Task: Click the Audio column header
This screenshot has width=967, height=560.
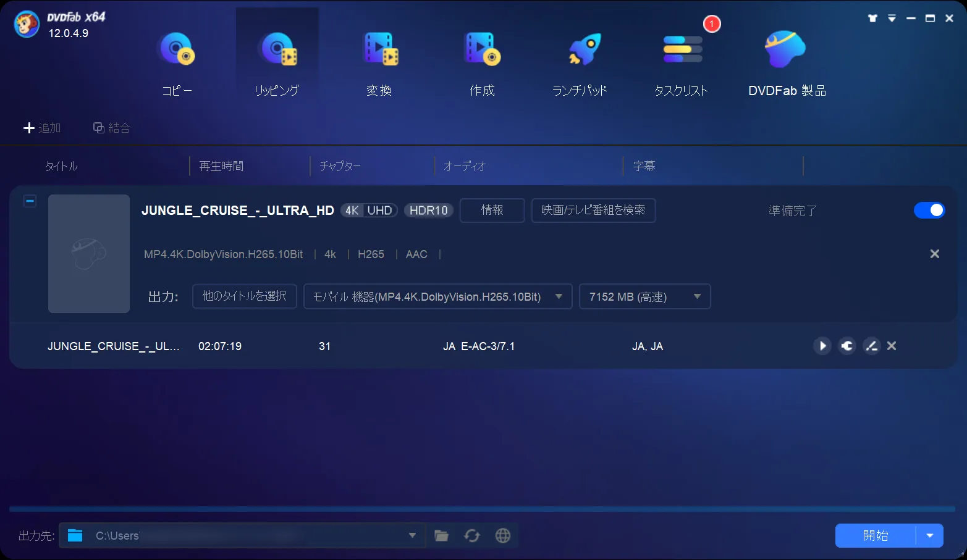Action: (x=465, y=166)
